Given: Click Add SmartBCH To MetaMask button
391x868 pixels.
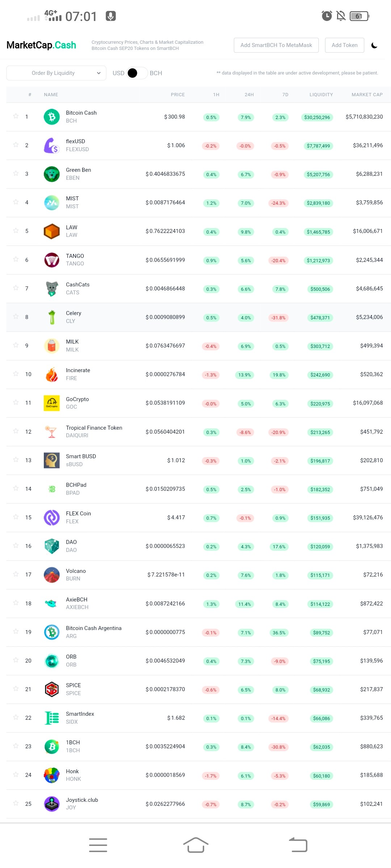Looking at the screenshot, I should coord(276,45).
